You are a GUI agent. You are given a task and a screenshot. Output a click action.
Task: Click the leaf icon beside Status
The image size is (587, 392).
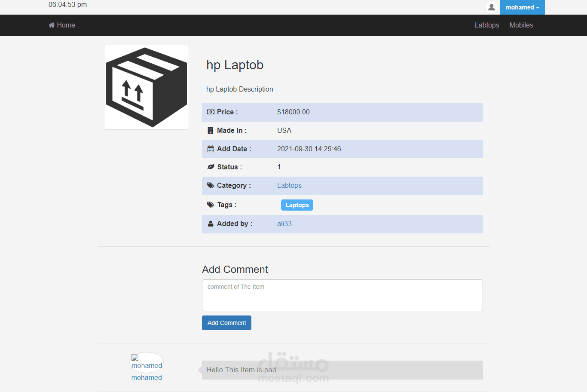(211, 167)
